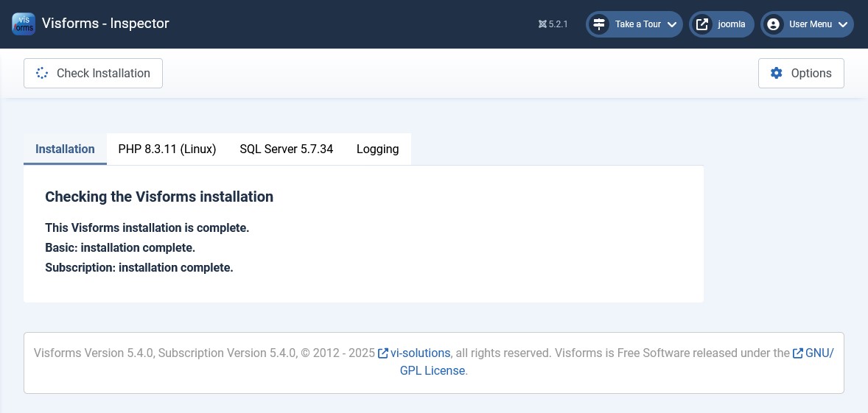Expand the User Menu chevron arrow
The height and width of the screenshot is (413, 868).
[x=843, y=24]
